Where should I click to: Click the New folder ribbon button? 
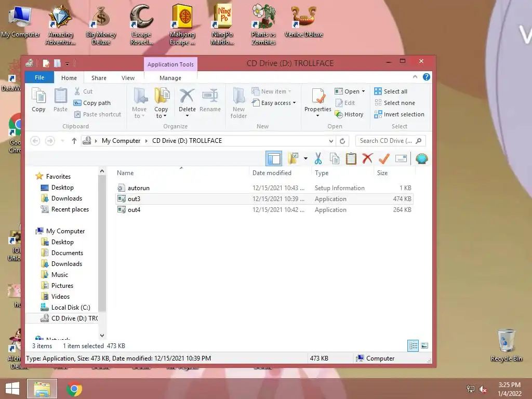[x=238, y=103]
